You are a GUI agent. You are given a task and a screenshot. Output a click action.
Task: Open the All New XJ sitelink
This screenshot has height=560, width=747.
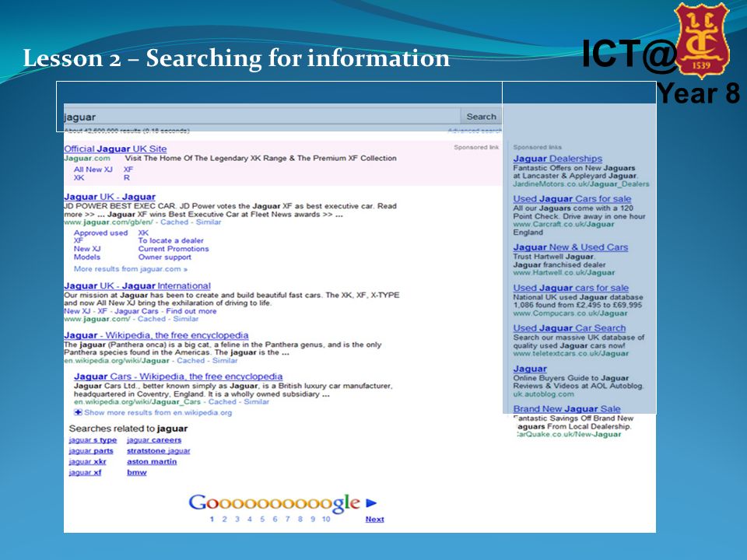[x=93, y=169]
